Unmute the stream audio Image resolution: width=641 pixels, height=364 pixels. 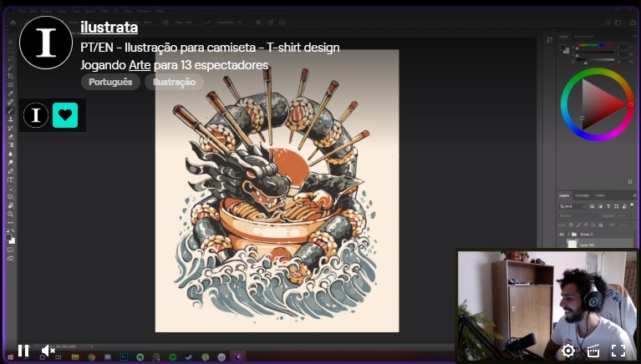[x=48, y=351]
